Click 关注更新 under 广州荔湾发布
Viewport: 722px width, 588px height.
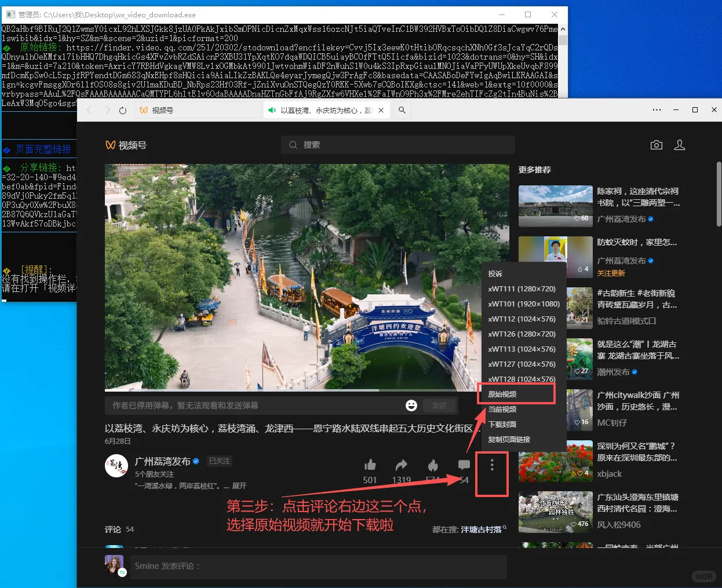[611, 273]
